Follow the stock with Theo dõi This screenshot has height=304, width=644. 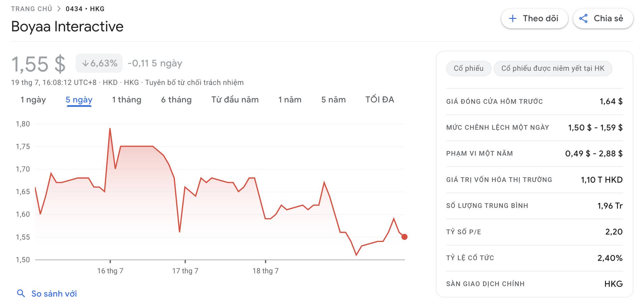tap(534, 19)
